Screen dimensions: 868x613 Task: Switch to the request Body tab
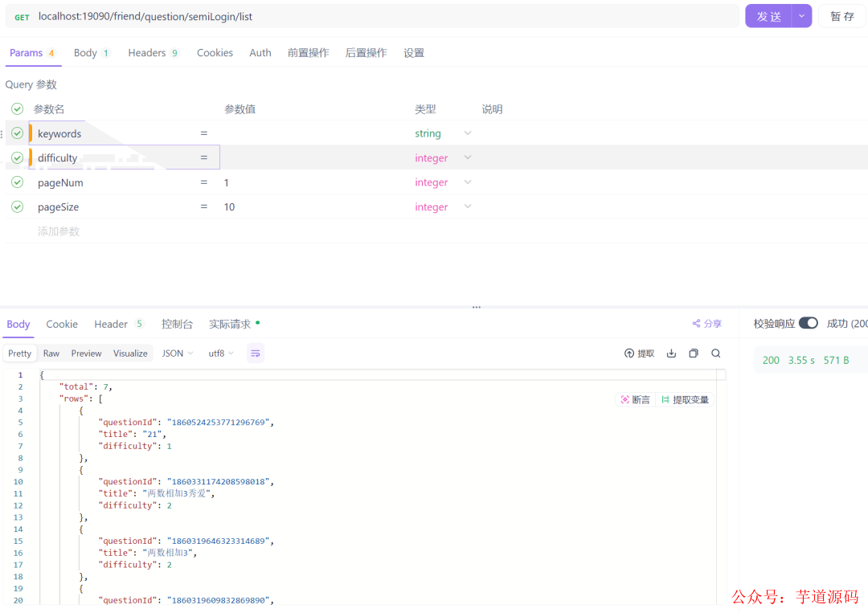(92, 53)
